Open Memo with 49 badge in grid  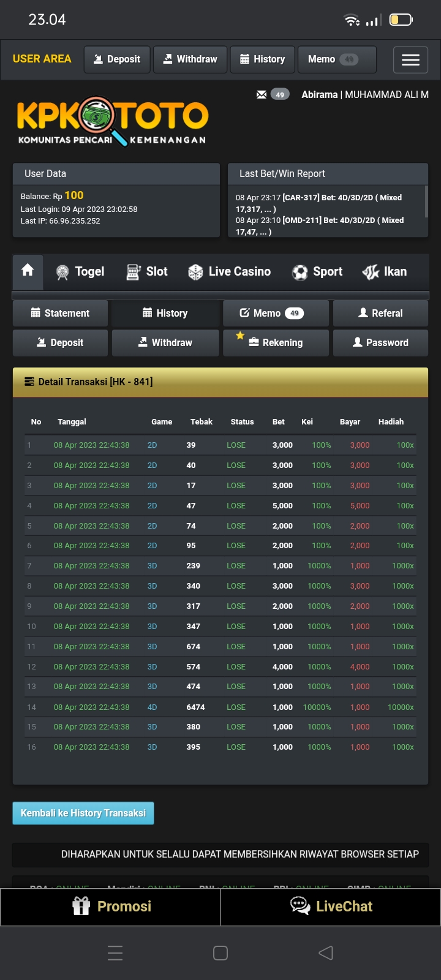point(276,313)
